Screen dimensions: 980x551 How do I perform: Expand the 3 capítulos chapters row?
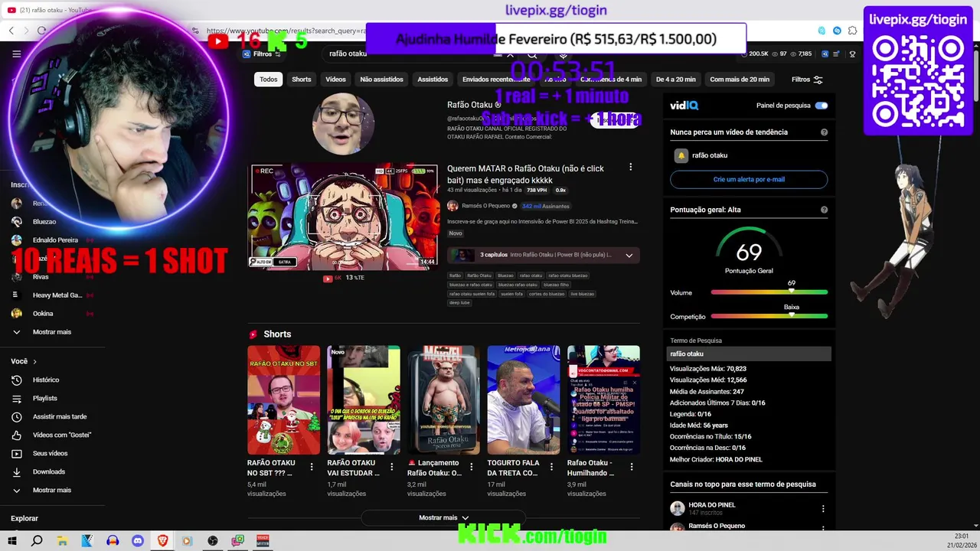pyautogui.click(x=544, y=256)
